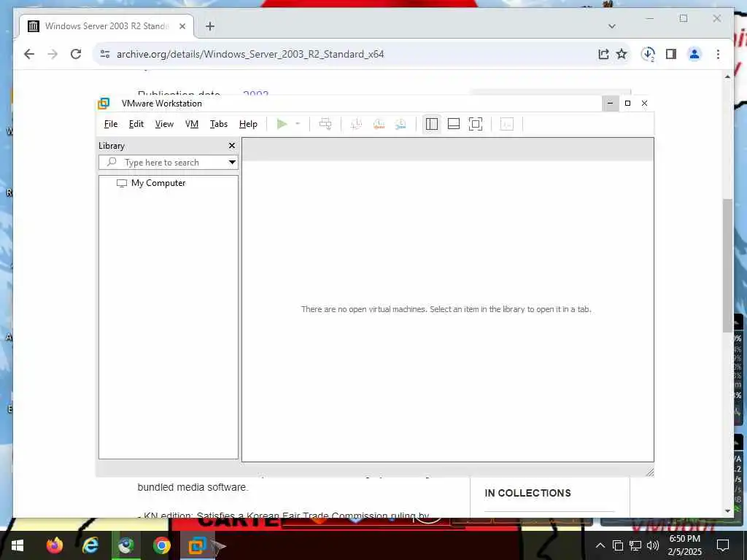Open a new Chrome tab
Image resolution: width=747 pixels, height=560 pixels.
pos(210,26)
